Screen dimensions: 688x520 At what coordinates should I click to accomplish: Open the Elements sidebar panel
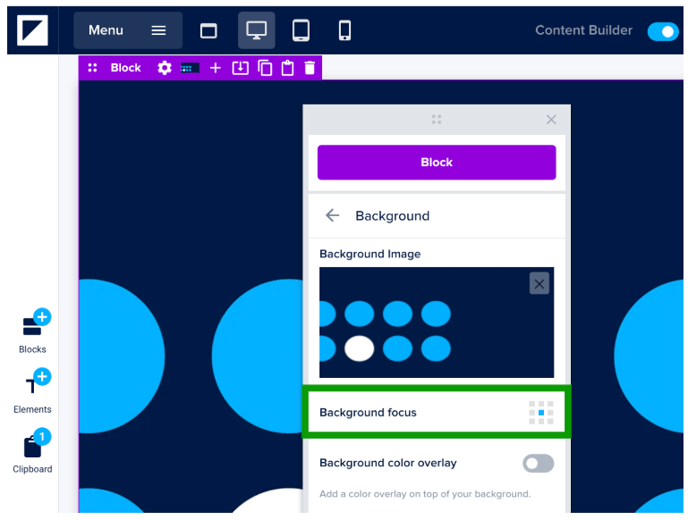click(x=33, y=391)
